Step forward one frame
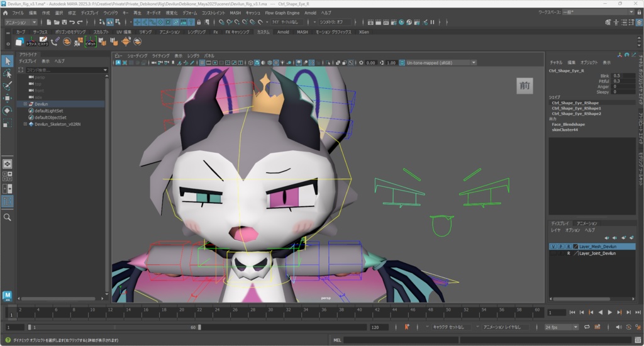The image size is (644, 346). [x=628, y=312]
